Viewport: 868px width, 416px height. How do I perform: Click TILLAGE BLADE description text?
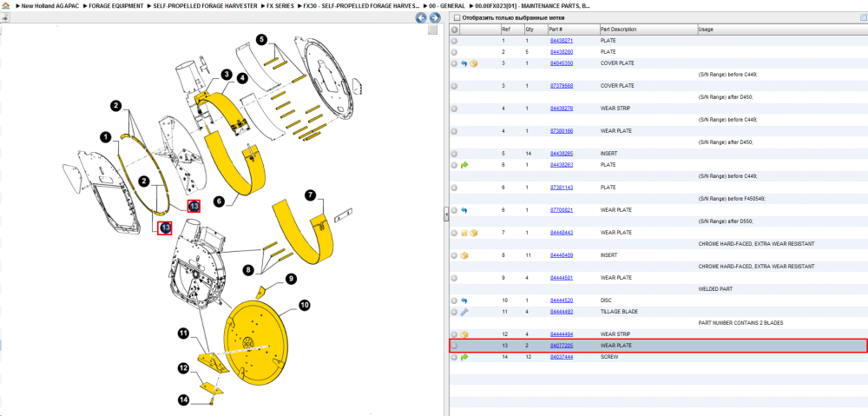(x=619, y=312)
